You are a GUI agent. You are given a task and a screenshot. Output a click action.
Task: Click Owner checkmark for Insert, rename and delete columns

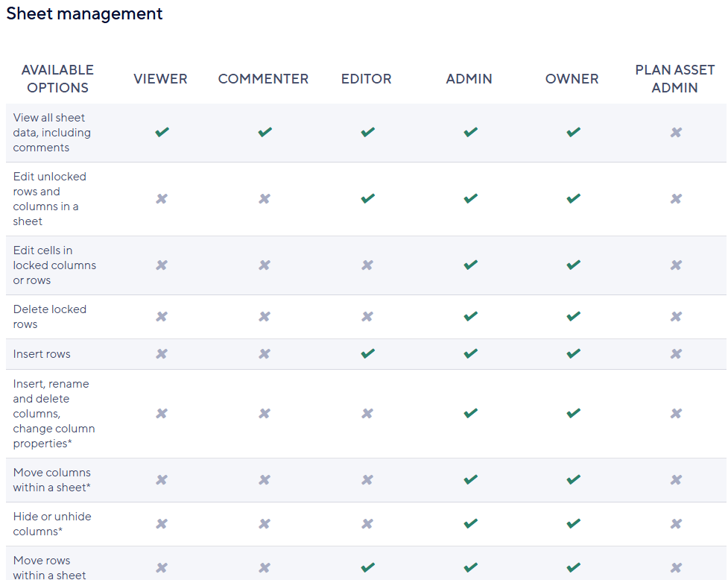point(574,413)
